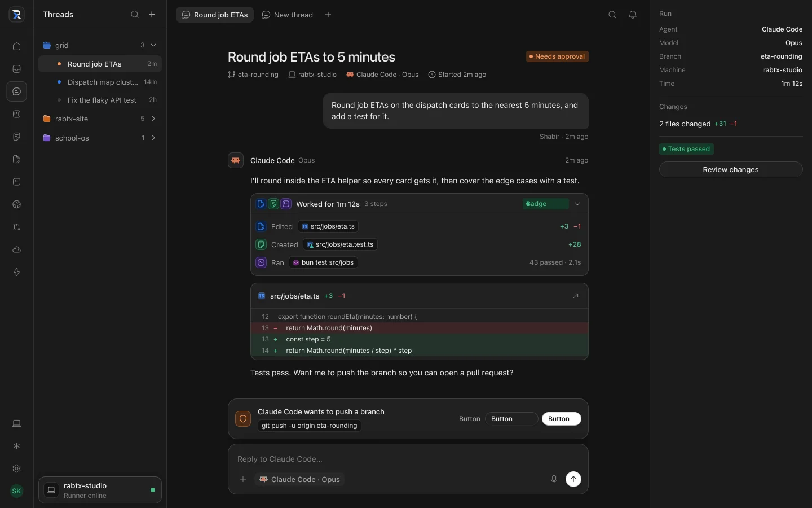
Task: Click the home icon in left rail
Action: click(16, 46)
